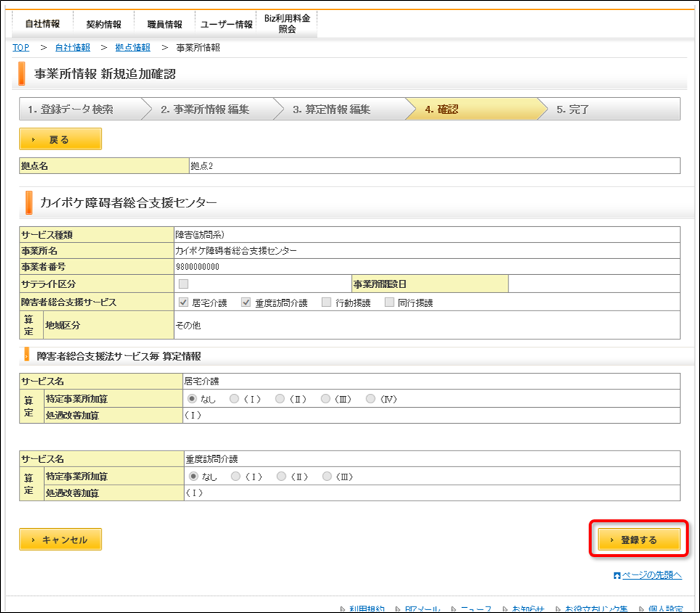Image resolution: width=700 pixels, height=613 pixels.
Task: Open the ユーザー情報 menu tab
Action: [x=226, y=24]
